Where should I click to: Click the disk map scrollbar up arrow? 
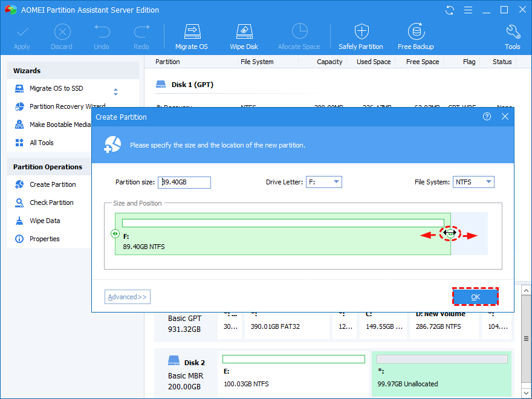click(526, 291)
